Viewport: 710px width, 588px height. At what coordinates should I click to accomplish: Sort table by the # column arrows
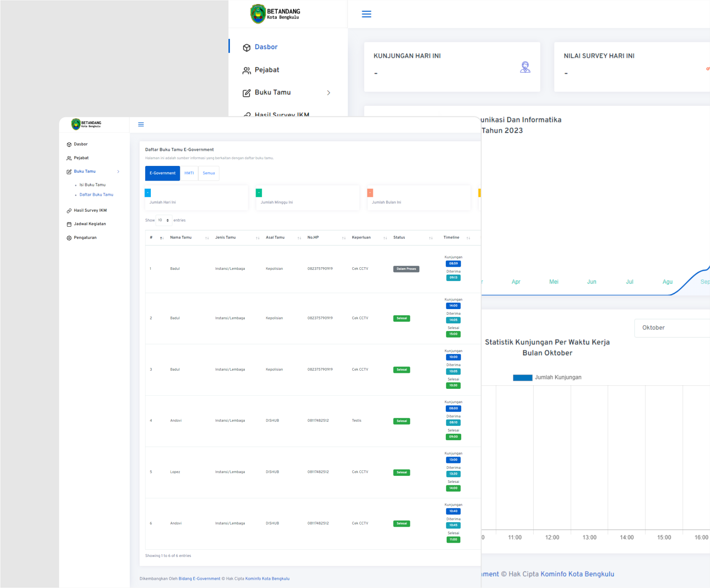[x=162, y=238]
